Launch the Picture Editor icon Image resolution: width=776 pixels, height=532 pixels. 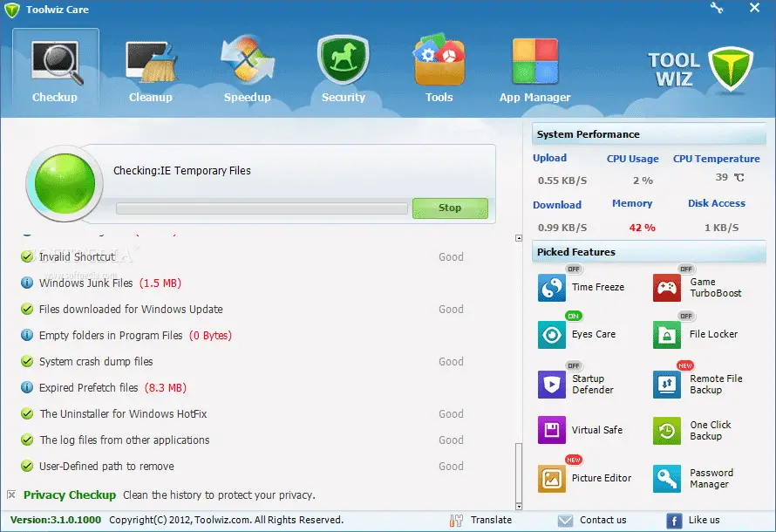(x=551, y=479)
